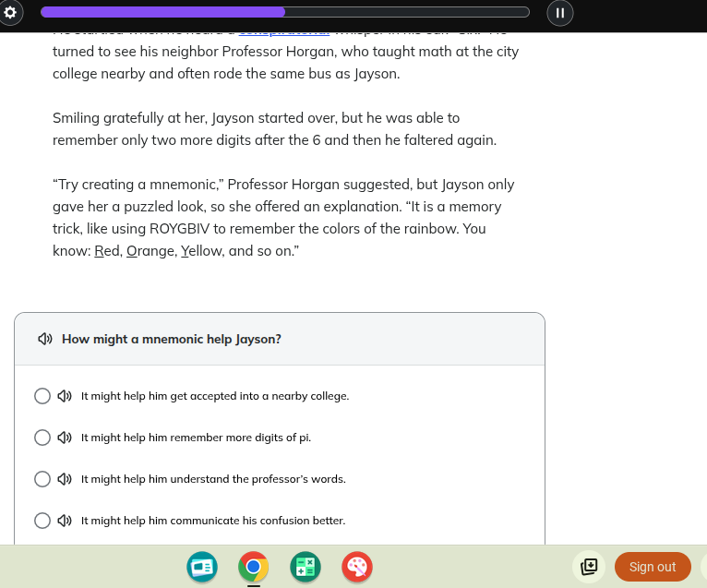707x588 pixels.
Task: Play audio for 'communicate his confusion better'
Action: (65, 521)
